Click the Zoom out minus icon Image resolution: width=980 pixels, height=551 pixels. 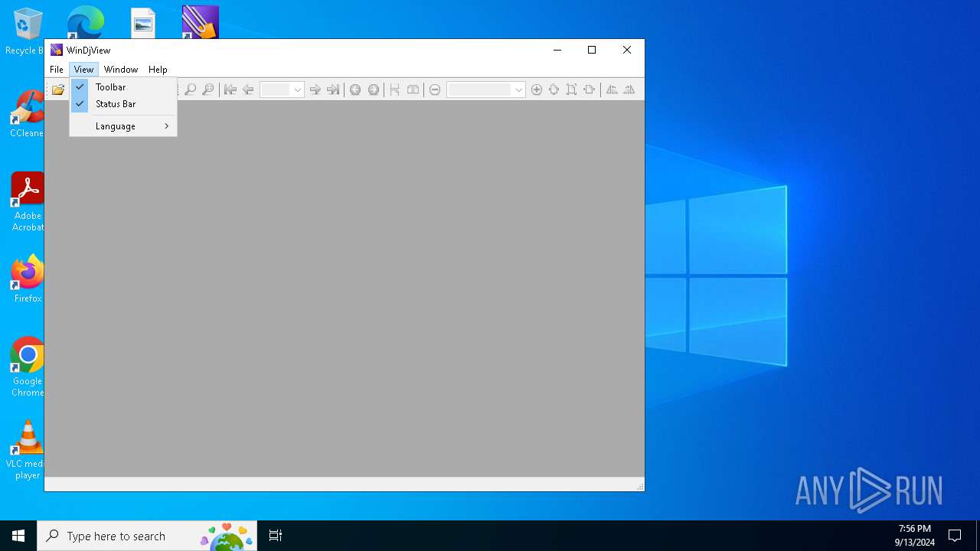pyautogui.click(x=435, y=90)
